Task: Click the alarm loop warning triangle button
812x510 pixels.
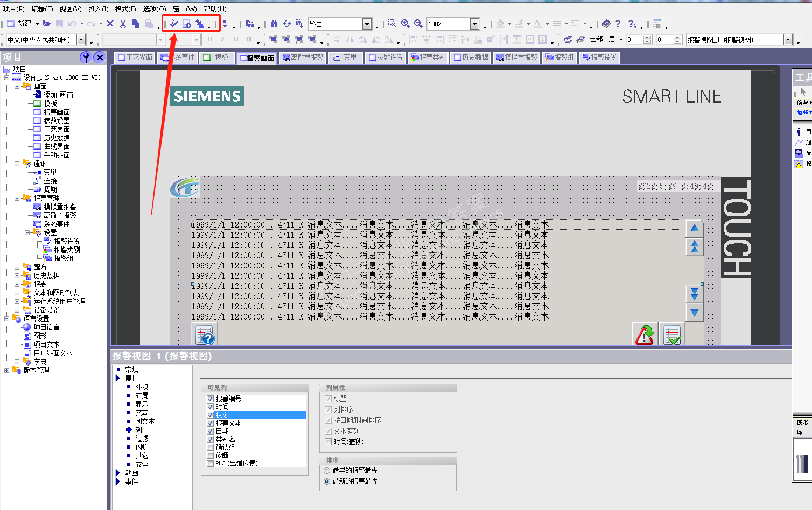Action: point(645,335)
